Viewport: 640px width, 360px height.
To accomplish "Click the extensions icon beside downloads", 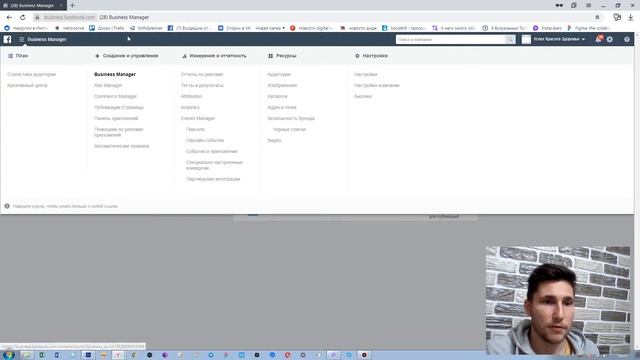I will click(617, 17).
